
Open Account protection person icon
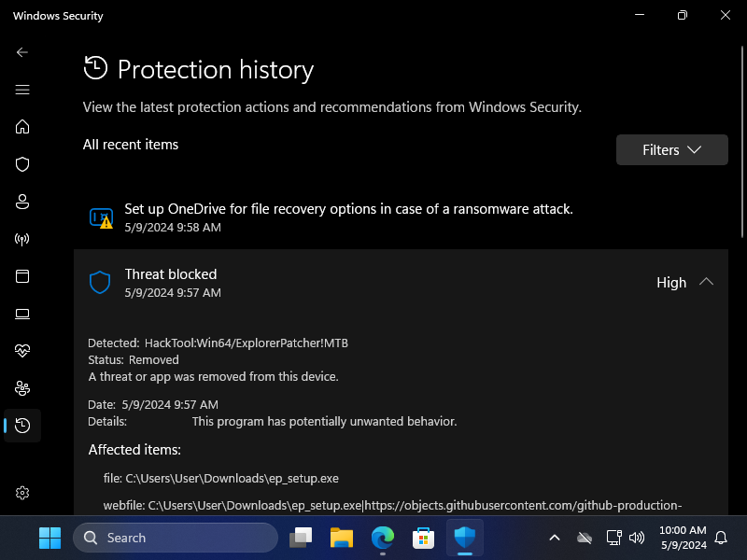click(22, 202)
